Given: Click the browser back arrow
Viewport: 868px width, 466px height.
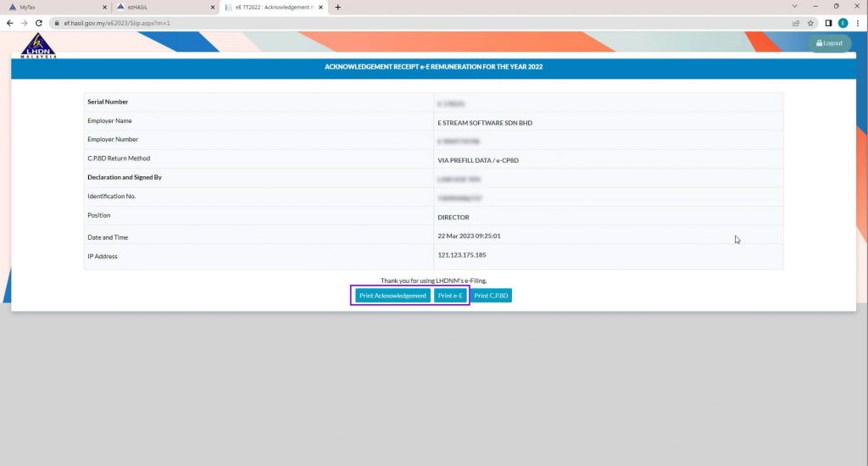Looking at the screenshot, I should (9, 23).
